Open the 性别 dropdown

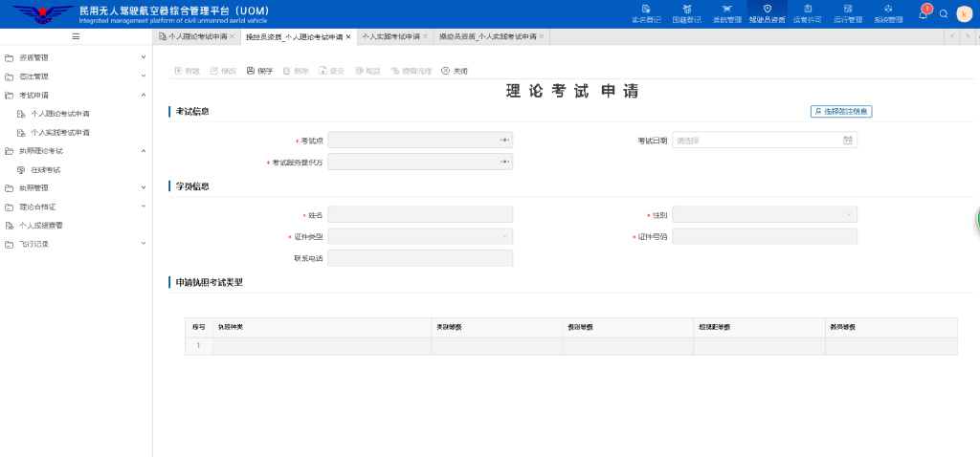[x=765, y=215]
